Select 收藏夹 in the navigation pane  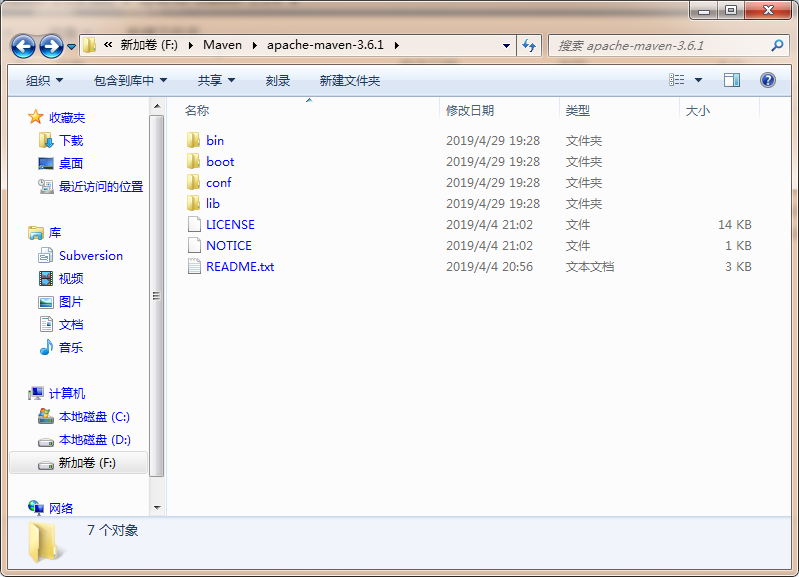(67, 118)
